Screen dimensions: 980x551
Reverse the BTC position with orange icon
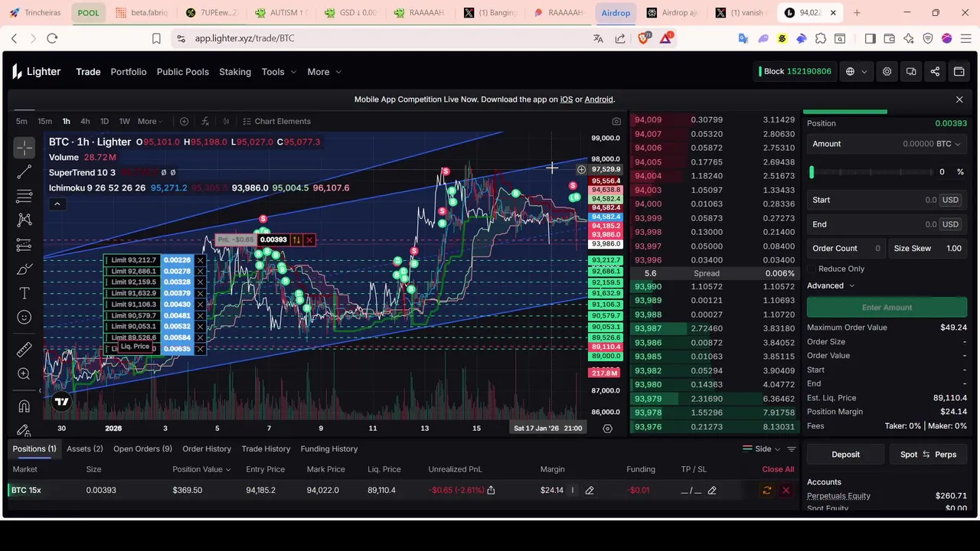click(766, 490)
